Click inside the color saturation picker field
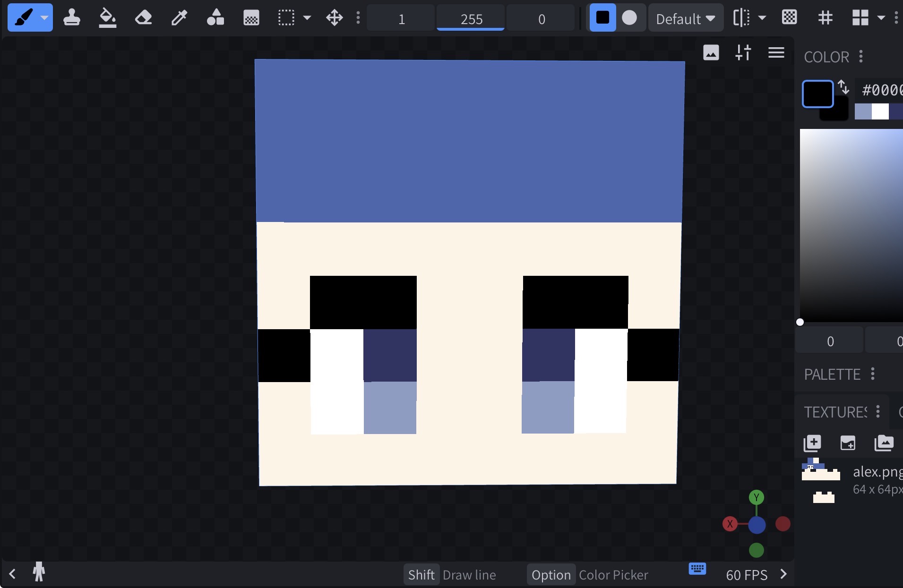 click(x=851, y=225)
